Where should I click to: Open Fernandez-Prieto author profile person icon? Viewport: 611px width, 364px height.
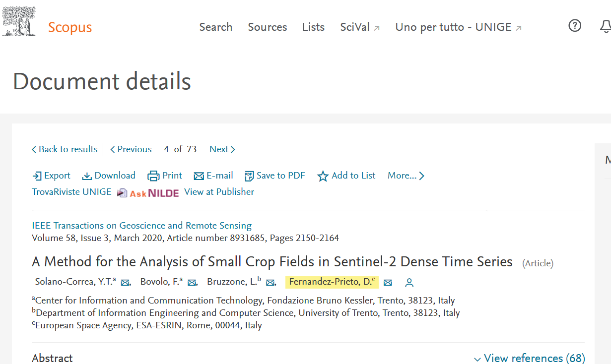(x=409, y=283)
